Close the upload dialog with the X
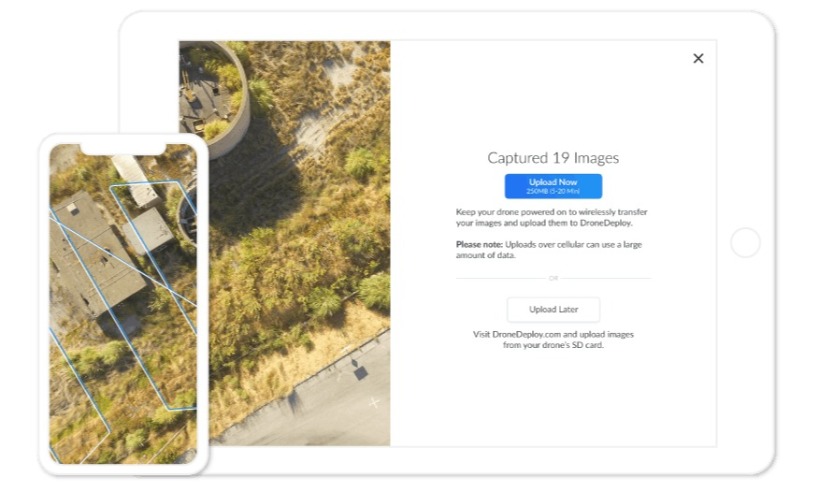Viewport: 819px width, 492px height. (x=698, y=58)
